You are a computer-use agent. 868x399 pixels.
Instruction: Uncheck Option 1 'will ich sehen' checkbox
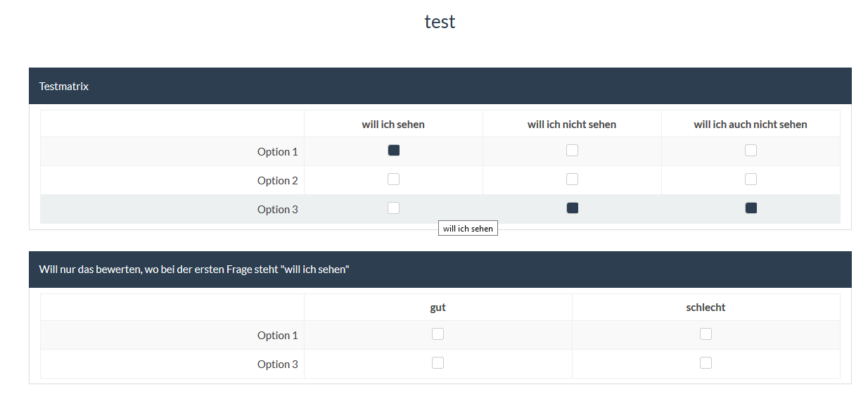click(393, 151)
